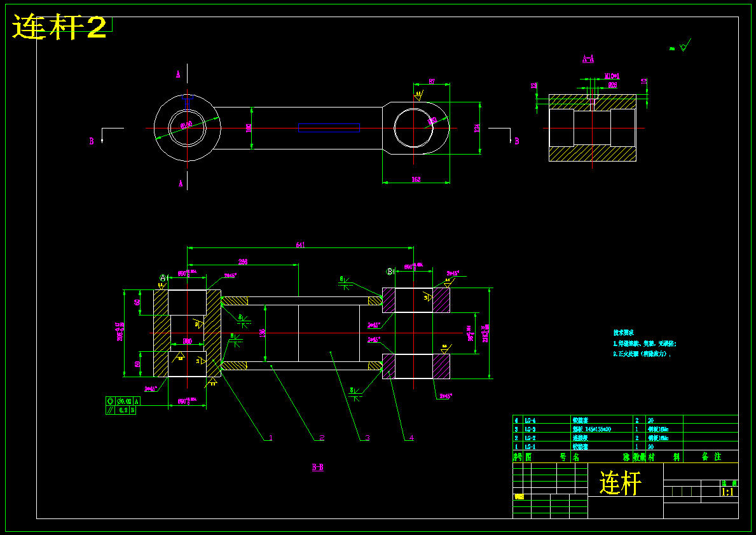This screenshot has height=535, width=756.
Task: Click the '641' overall length dimension
Action: (x=300, y=244)
